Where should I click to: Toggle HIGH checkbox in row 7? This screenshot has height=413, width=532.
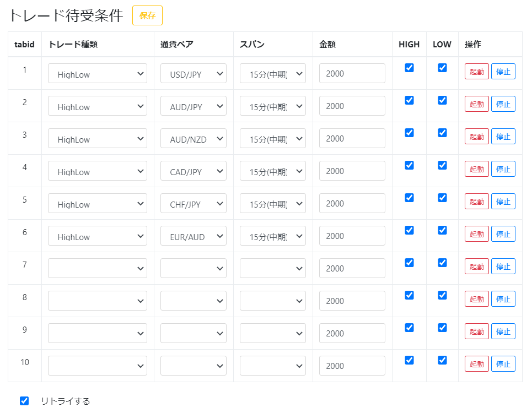coord(409,263)
